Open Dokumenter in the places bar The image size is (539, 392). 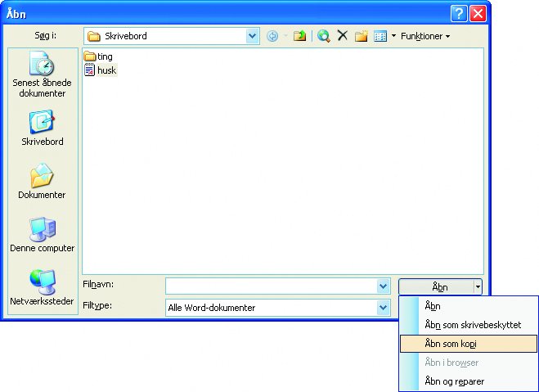(x=42, y=181)
